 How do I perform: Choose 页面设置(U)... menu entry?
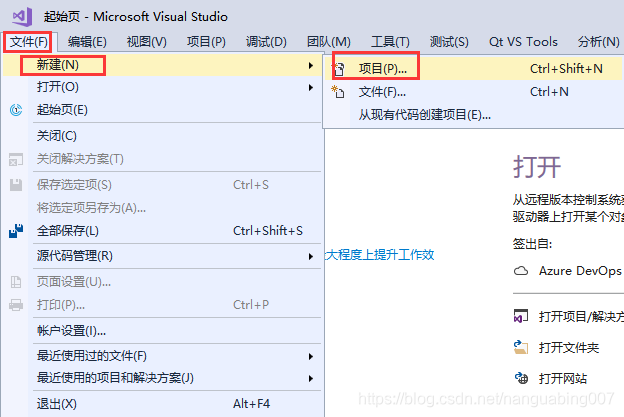click(162, 282)
